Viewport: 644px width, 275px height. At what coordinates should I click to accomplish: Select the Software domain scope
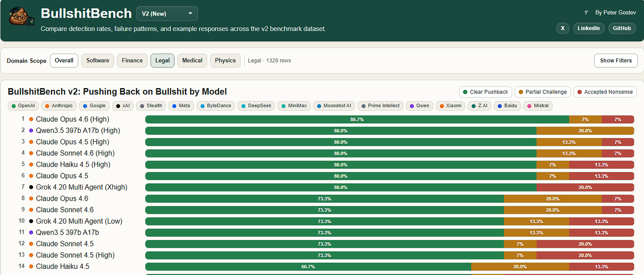(x=98, y=61)
